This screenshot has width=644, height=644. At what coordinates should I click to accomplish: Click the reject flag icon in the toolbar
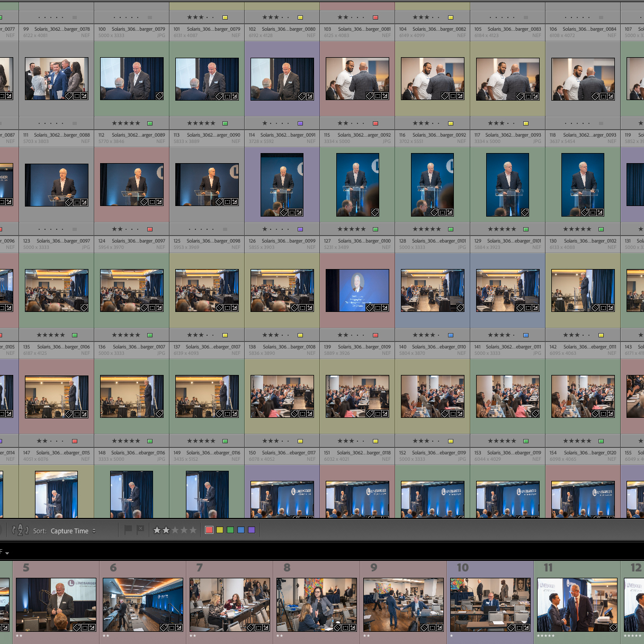(x=140, y=530)
